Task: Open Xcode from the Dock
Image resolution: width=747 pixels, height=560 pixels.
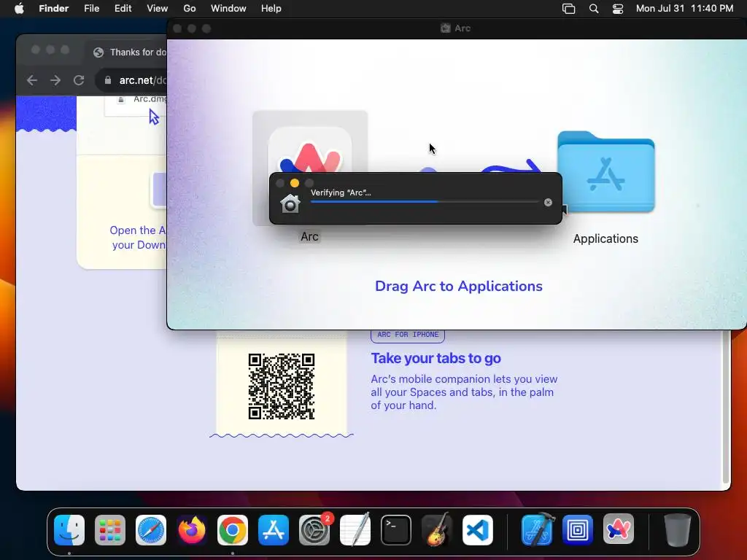Action: [537, 529]
